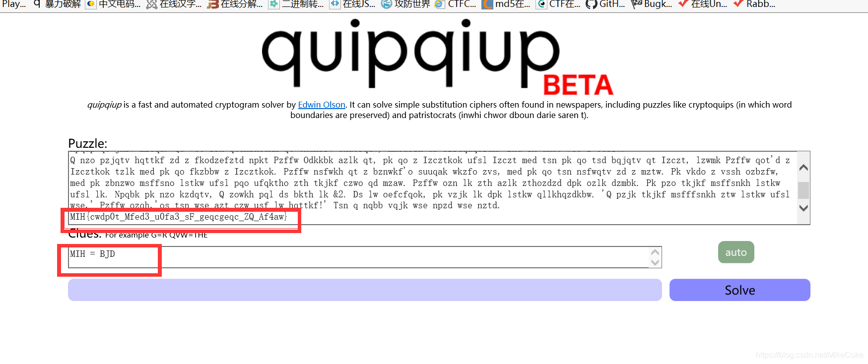Open the Bugk bookmark
This screenshot has width=868, height=364.
(652, 4)
